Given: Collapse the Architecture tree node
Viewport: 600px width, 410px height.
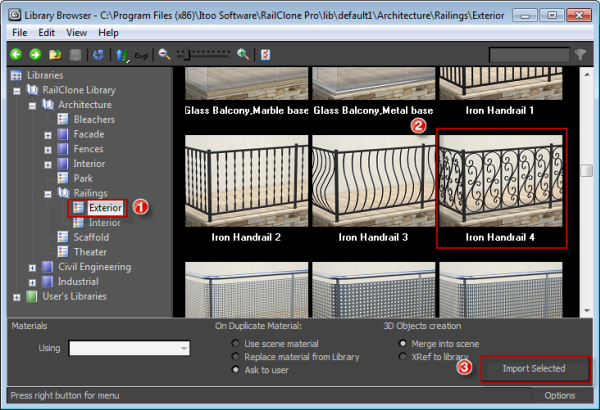Looking at the screenshot, I should 33,106.
